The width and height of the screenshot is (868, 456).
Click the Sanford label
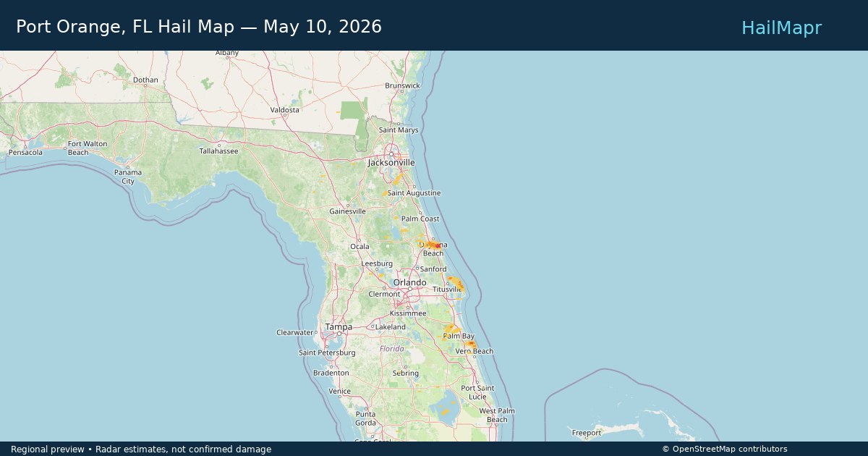coord(433,269)
